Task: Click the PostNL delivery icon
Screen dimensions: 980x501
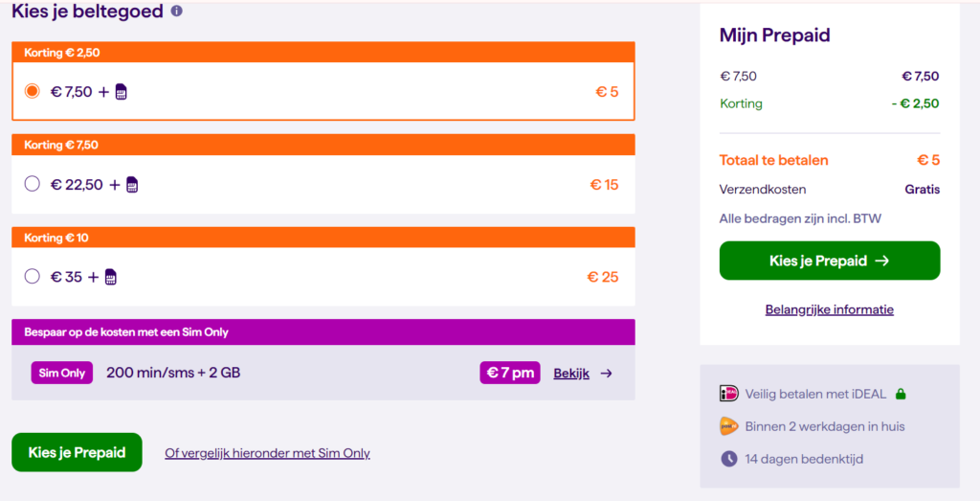Action: 729,426
